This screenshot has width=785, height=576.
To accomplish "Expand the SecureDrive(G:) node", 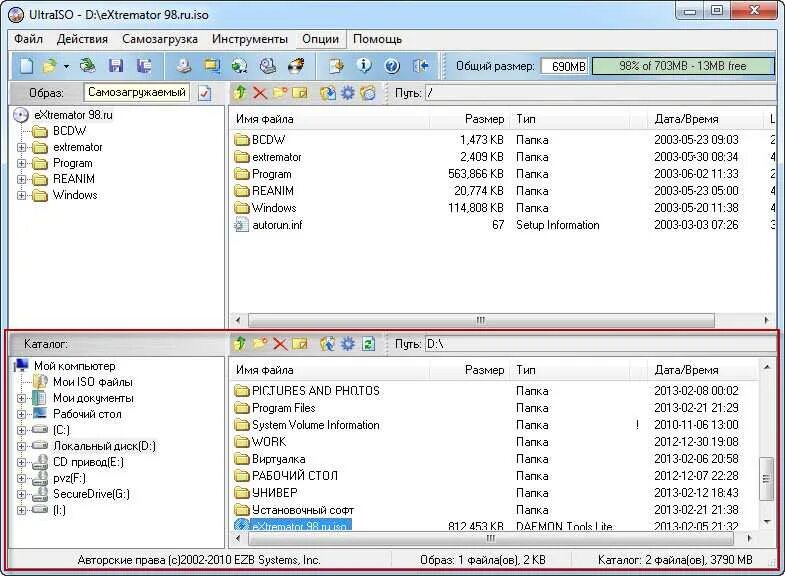I will pyautogui.click(x=21, y=494).
